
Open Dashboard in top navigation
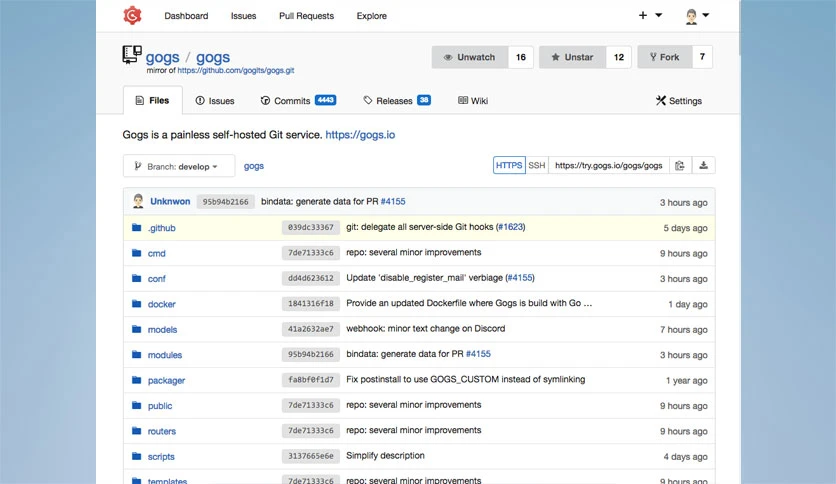[x=186, y=16]
